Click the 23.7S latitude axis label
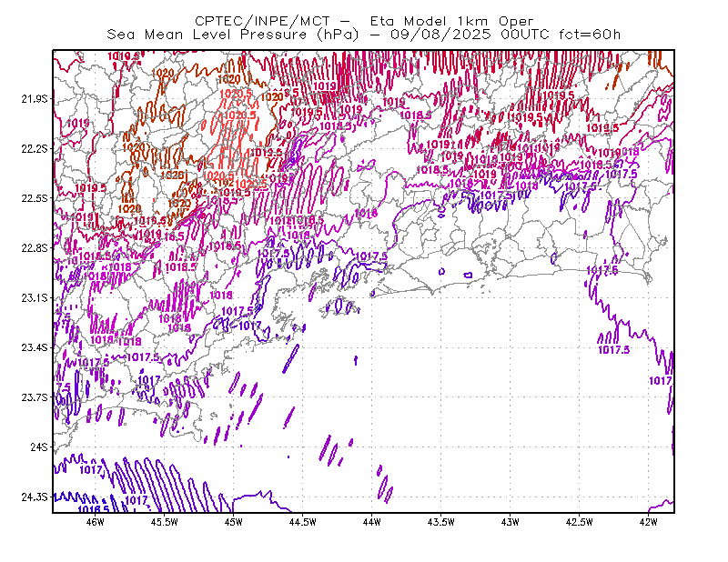 pos(35,397)
